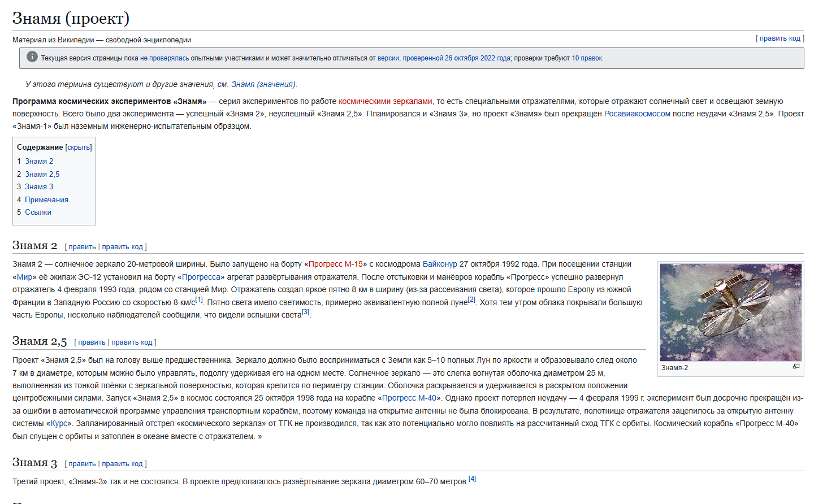Navigate to «Ссылки» in the contents box

[x=38, y=212]
